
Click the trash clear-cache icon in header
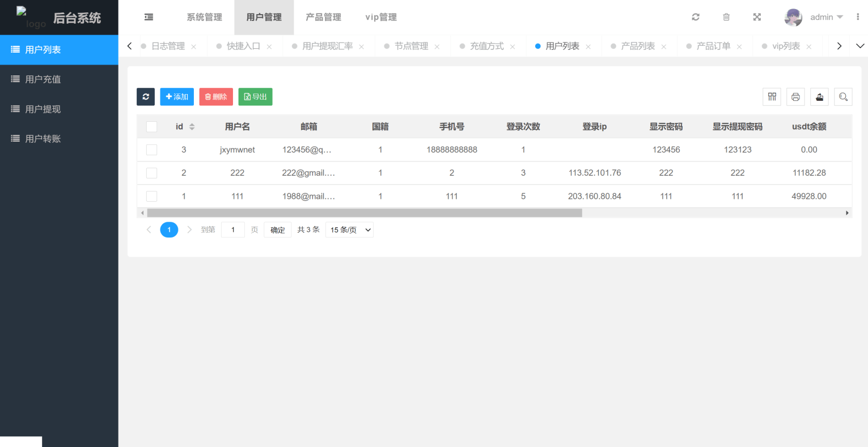coord(726,17)
